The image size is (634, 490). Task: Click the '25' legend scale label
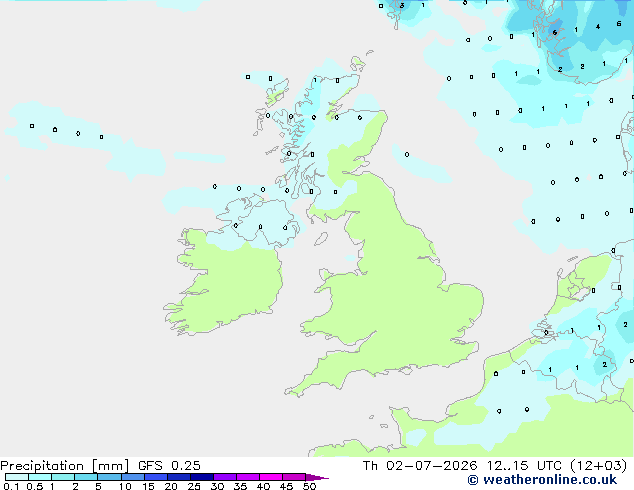click(x=194, y=486)
